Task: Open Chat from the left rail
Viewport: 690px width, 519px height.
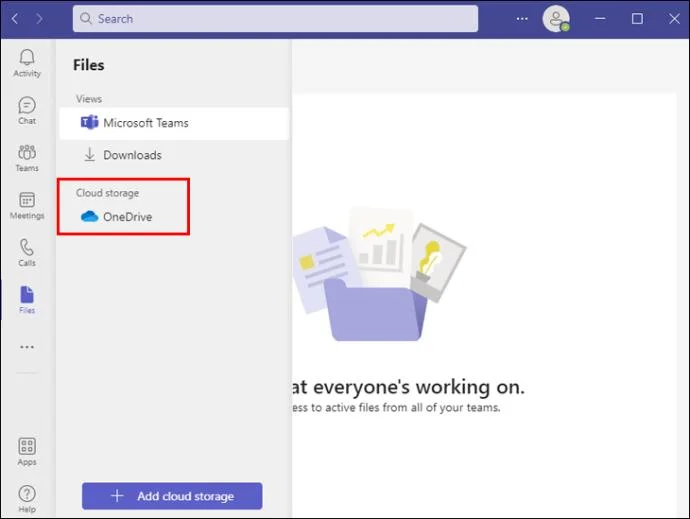Action: [27, 111]
